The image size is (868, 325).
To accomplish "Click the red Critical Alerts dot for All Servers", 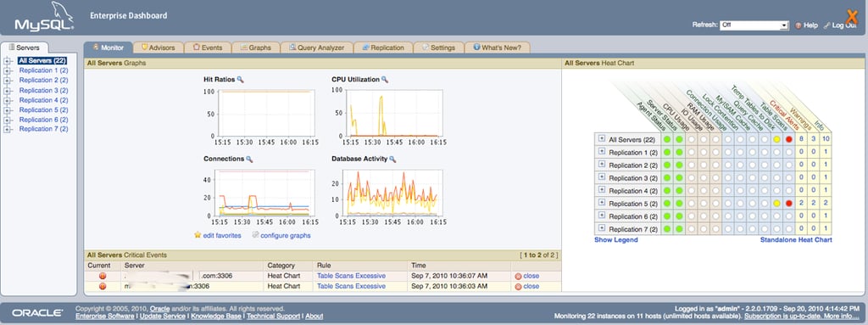I will tap(789, 140).
